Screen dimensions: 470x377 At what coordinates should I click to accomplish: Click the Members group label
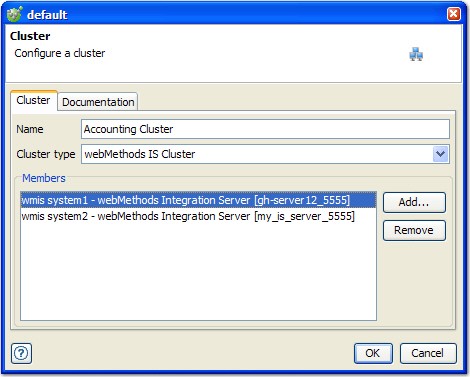pyautogui.click(x=44, y=178)
